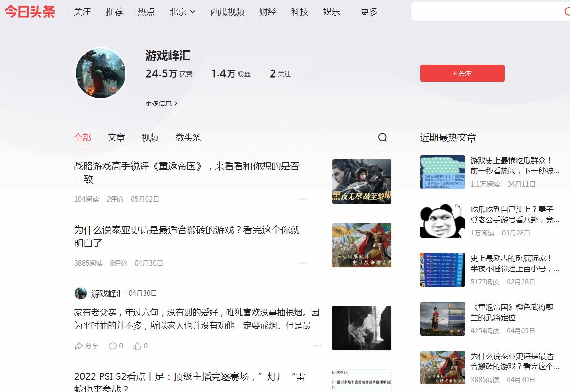Select the 全部 tab
The height and width of the screenshot is (392, 570).
pos(83,138)
